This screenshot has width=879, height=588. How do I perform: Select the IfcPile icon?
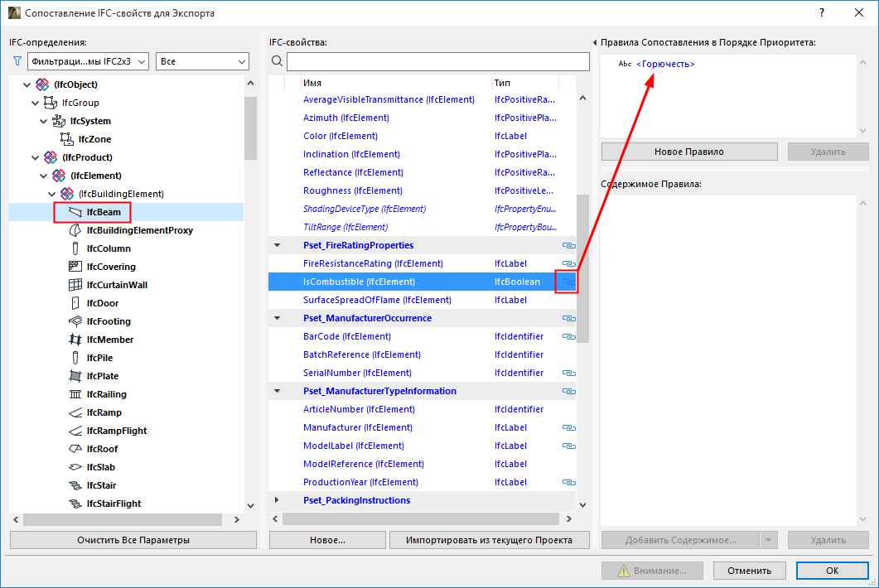coord(75,358)
